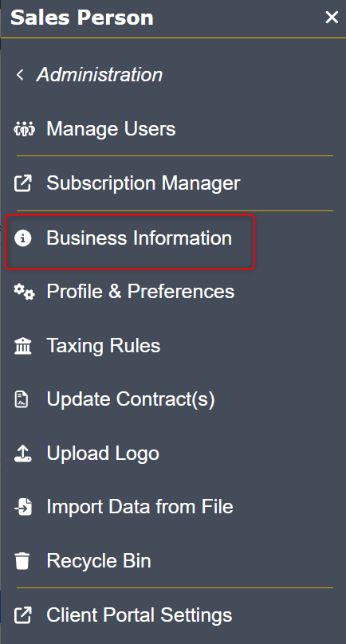Click the Subscription Manager external link icon
This screenshot has width=346, height=644.
pyautogui.click(x=22, y=183)
